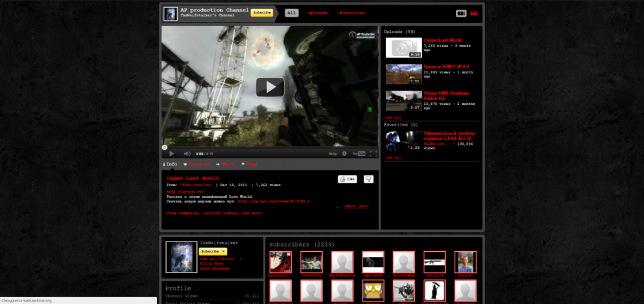Open the ap-pro.ru/forum/35-1786-1 link
The image size is (644, 304).
click(x=274, y=202)
